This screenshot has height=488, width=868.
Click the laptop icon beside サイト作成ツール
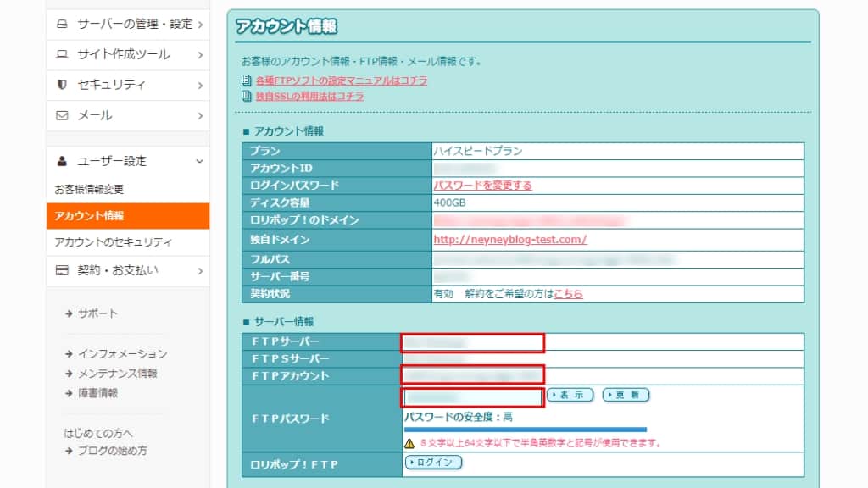coord(62,54)
